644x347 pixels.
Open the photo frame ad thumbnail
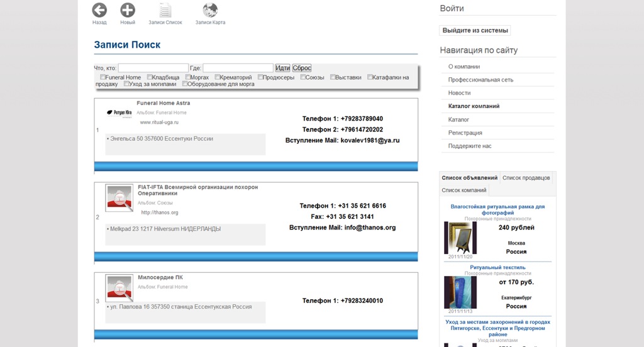460,238
